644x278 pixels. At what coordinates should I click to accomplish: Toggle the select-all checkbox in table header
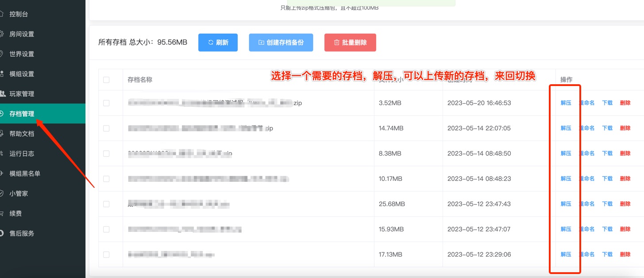pos(106,80)
